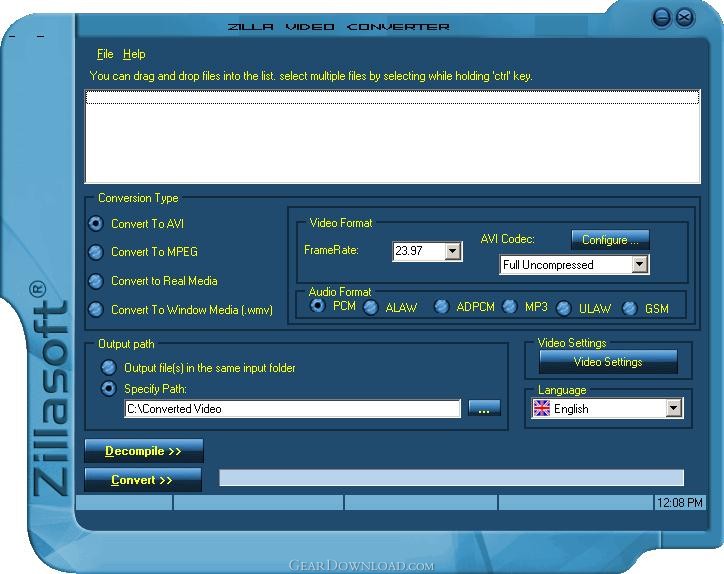The image size is (724, 574).
Task: Click the Configure codec button
Action: [x=610, y=240]
